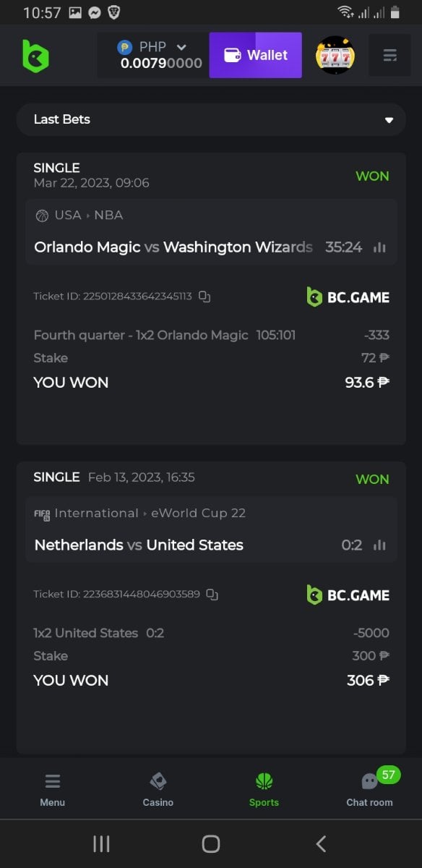Expand the Last Bets dropdown

coord(211,119)
